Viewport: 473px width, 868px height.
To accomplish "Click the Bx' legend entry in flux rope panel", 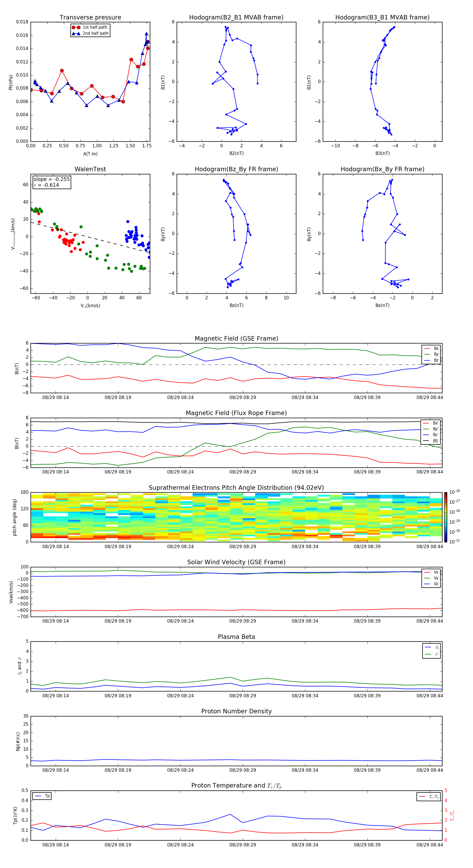I will pyautogui.click(x=431, y=423).
